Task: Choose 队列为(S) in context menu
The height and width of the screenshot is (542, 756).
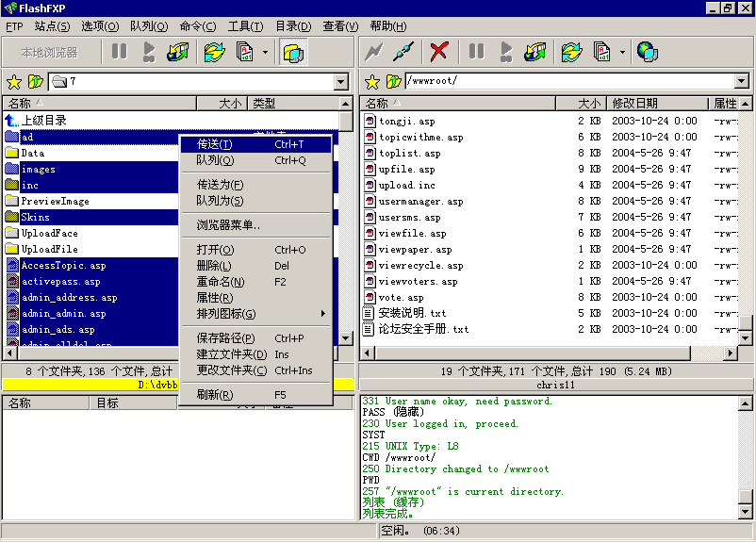Action: point(256,200)
